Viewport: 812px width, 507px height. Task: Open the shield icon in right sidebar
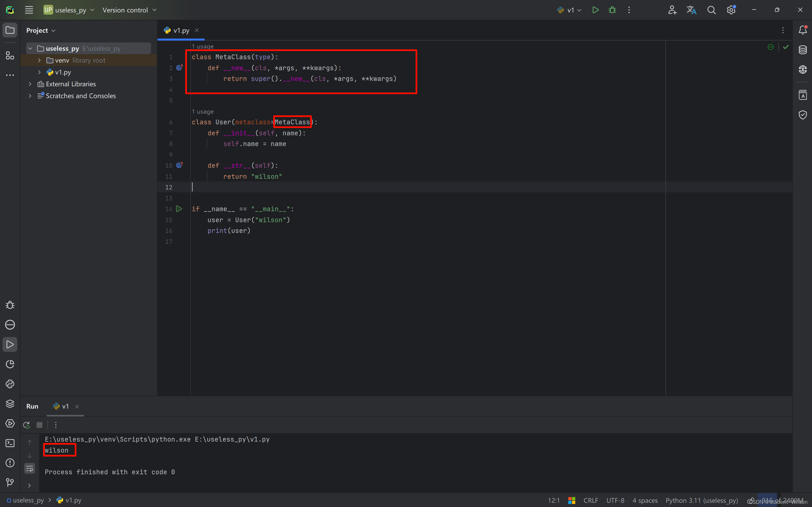click(803, 115)
